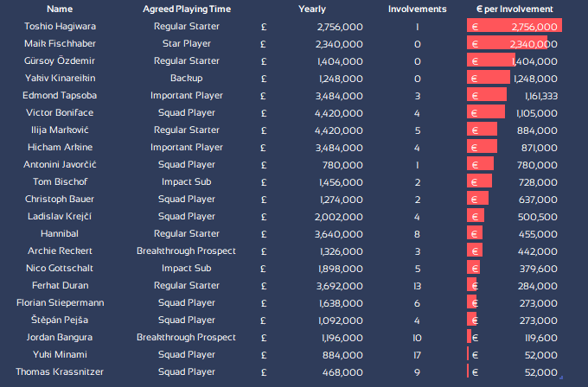The image size is (588, 387).
Task: Click Edmond Tapsoba's 1,161,333 data bar
Action: [x=487, y=96]
